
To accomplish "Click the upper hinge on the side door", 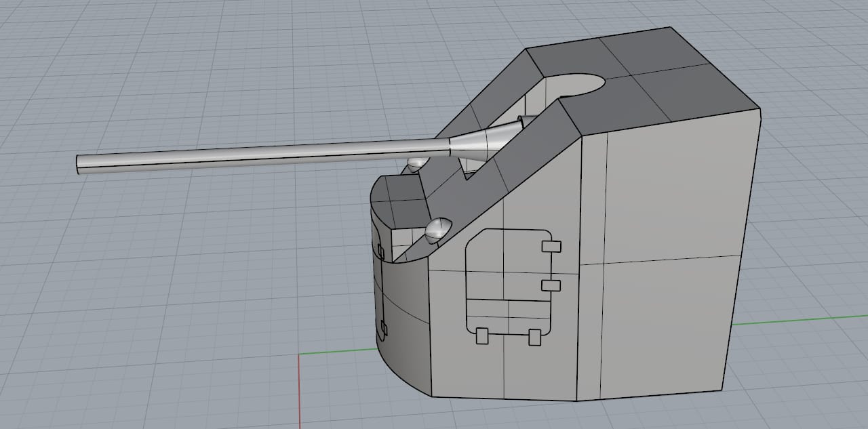I will 552,246.
